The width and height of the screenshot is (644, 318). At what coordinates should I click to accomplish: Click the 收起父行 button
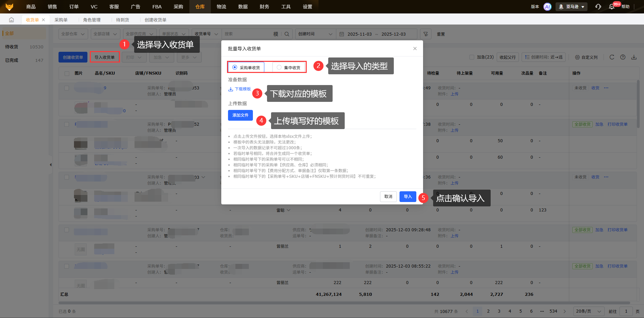pyautogui.click(x=508, y=57)
